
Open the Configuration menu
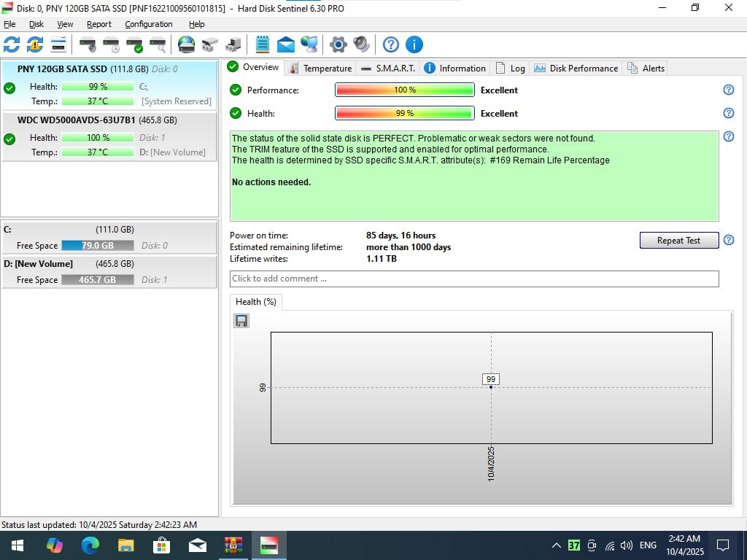point(148,24)
